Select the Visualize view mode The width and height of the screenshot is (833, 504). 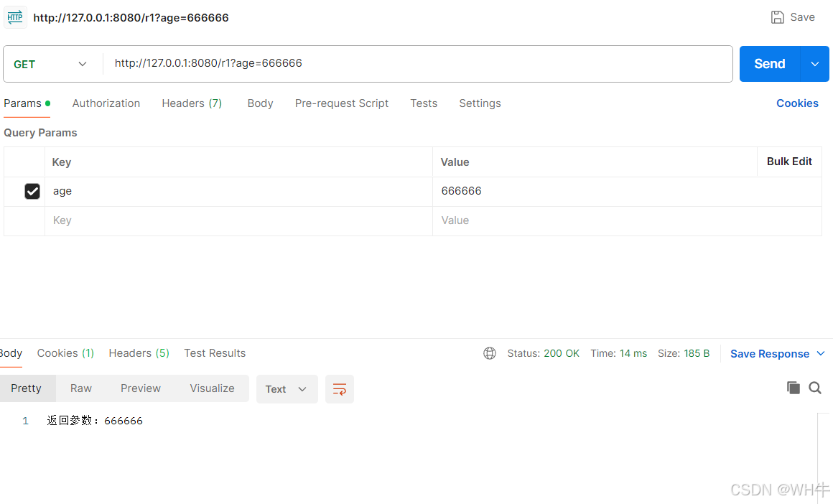pyautogui.click(x=212, y=388)
